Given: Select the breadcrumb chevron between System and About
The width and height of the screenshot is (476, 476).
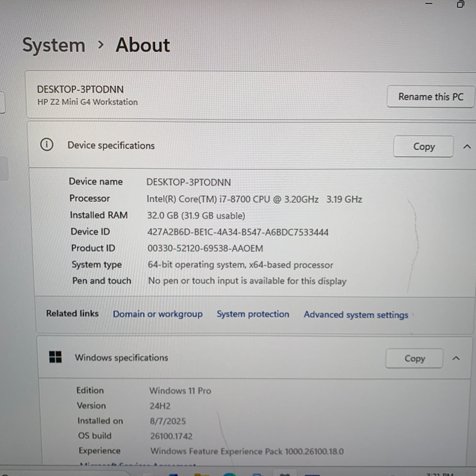Looking at the screenshot, I should tap(101, 45).
